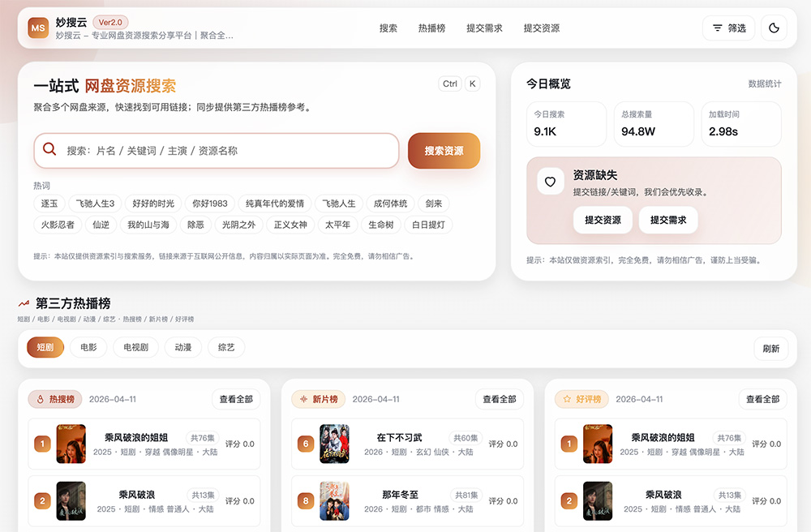Click the magnifier icon in search box
The width and height of the screenshot is (811, 532).
pyautogui.click(x=49, y=150)
